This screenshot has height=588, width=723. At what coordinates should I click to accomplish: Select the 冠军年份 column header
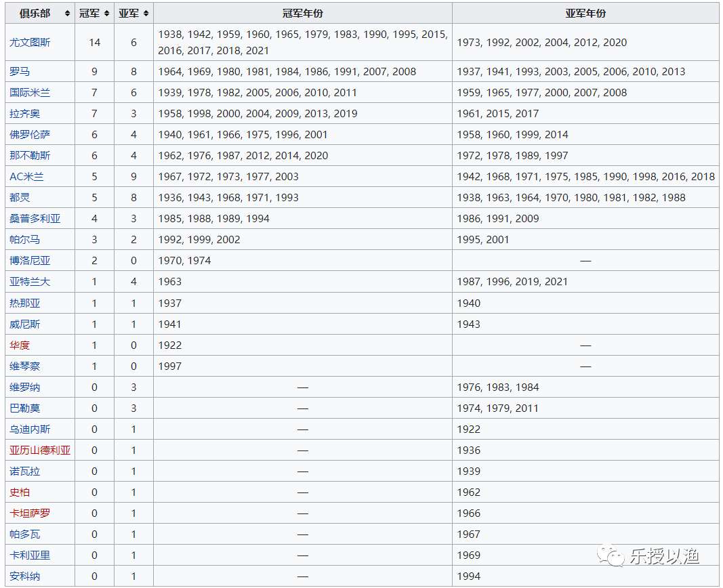[303, 14]
